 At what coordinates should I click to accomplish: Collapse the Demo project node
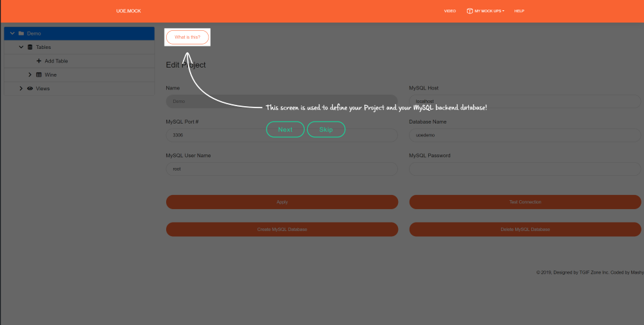click(12, 33)
